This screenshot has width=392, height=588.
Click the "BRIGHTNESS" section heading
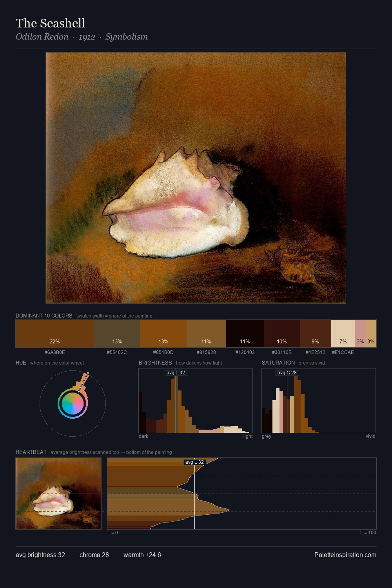coord(155,363)
